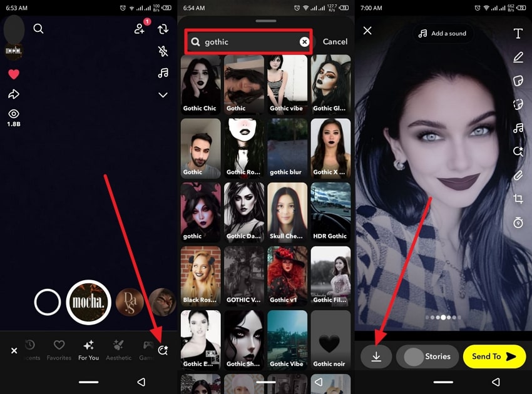This screenshot has height=394, width=532.
Task: Open the Lens Explorer icon in the snap editor
Action: [518, 151]
